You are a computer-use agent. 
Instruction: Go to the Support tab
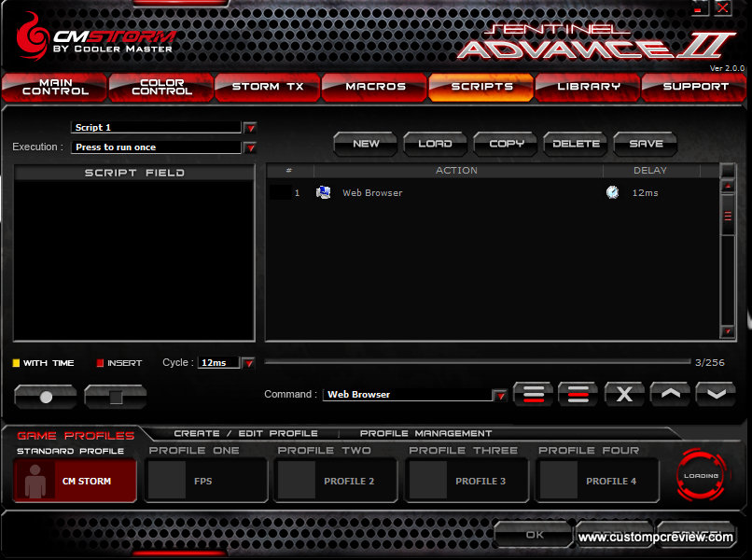tap(695, 87)
